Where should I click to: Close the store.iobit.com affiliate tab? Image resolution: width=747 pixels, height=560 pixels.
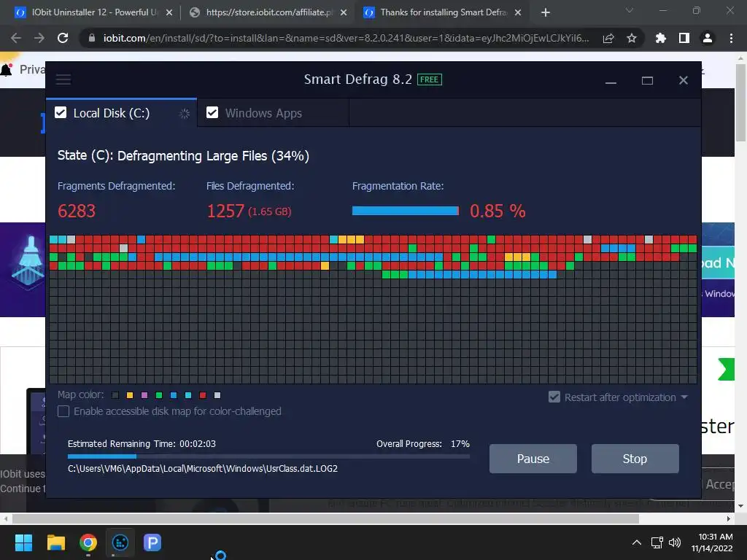344,13
